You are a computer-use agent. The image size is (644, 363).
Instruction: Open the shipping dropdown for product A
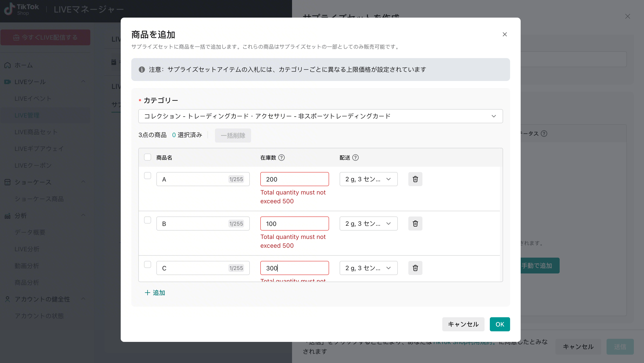coord(368,179)
